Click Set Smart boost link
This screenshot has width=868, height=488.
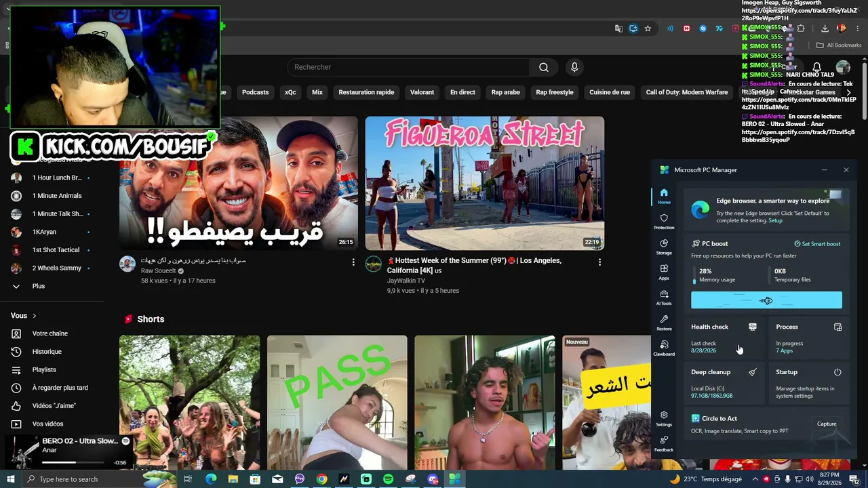[x=817, y=244]
